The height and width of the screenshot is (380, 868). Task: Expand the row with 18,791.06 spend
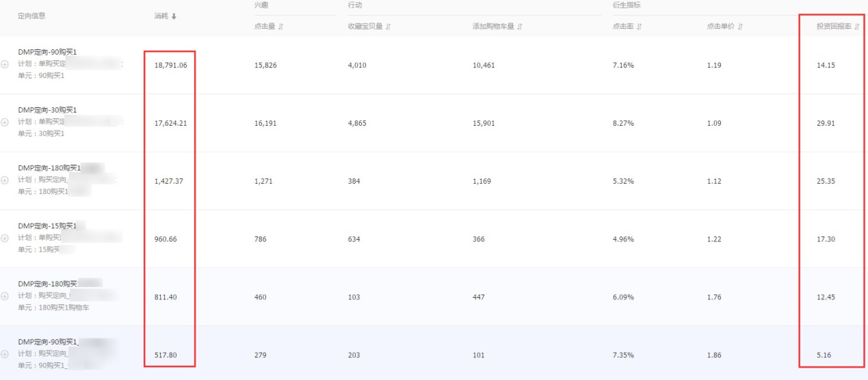click(5, 64)
